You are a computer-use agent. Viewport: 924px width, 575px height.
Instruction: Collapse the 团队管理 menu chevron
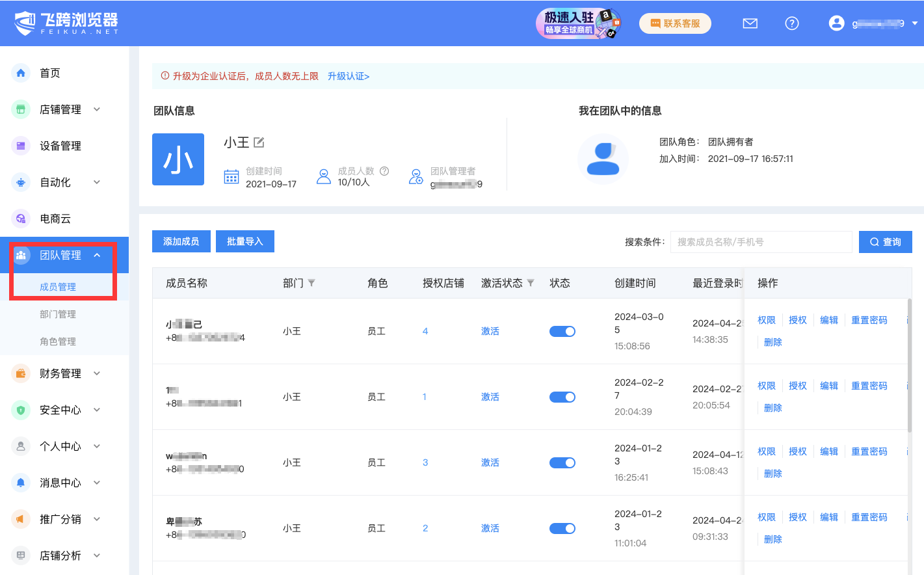[97, 255]
